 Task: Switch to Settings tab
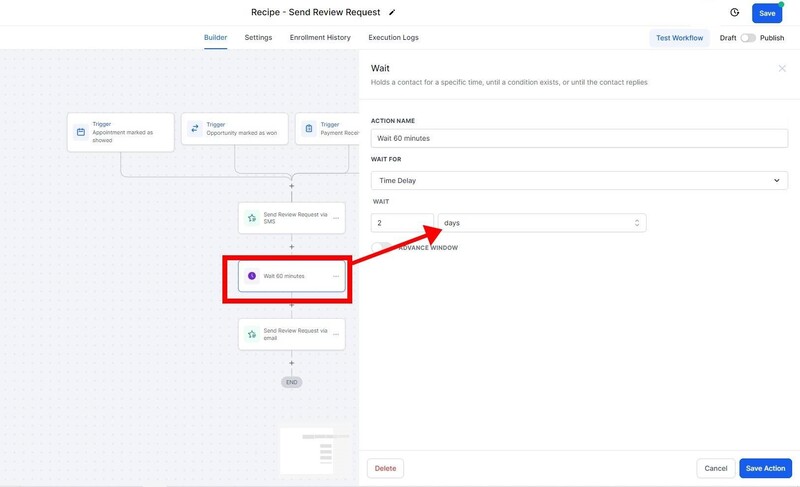pyautogui.click(x=258, y=37)
